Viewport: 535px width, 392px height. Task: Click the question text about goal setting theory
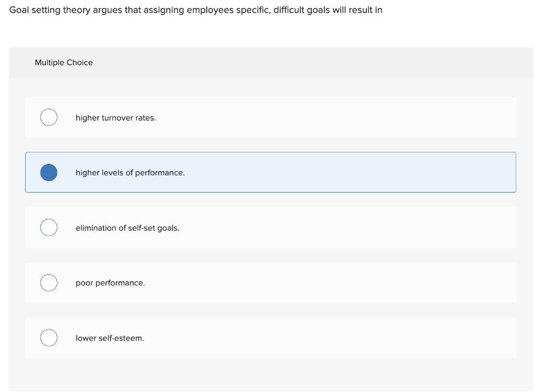tap(196, 9)
